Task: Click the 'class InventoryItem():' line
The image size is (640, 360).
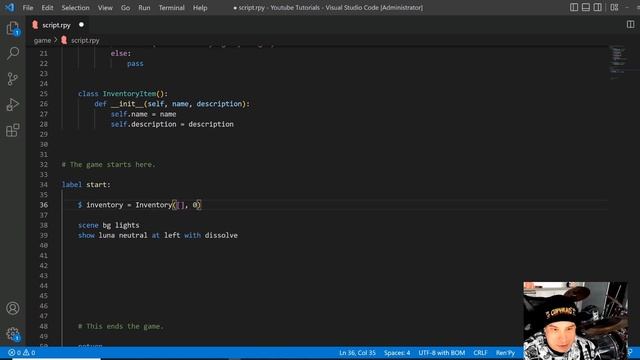Action: click(x=123, y=94)
